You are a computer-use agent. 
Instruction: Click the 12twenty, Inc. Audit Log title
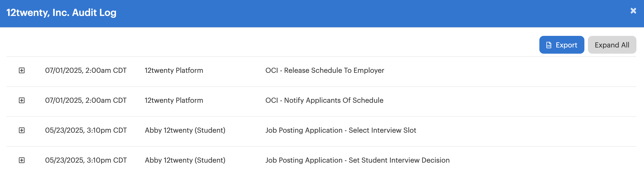(61, 13)
